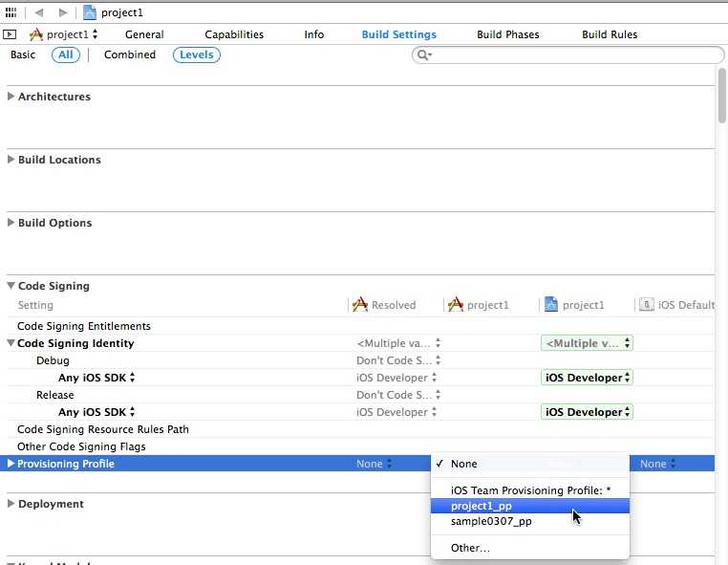Open Release project-level iOS Developer popup
Image resolution: width=728 pixels, height=565 pixels.
pyautogui.click(x=587, y=412)
